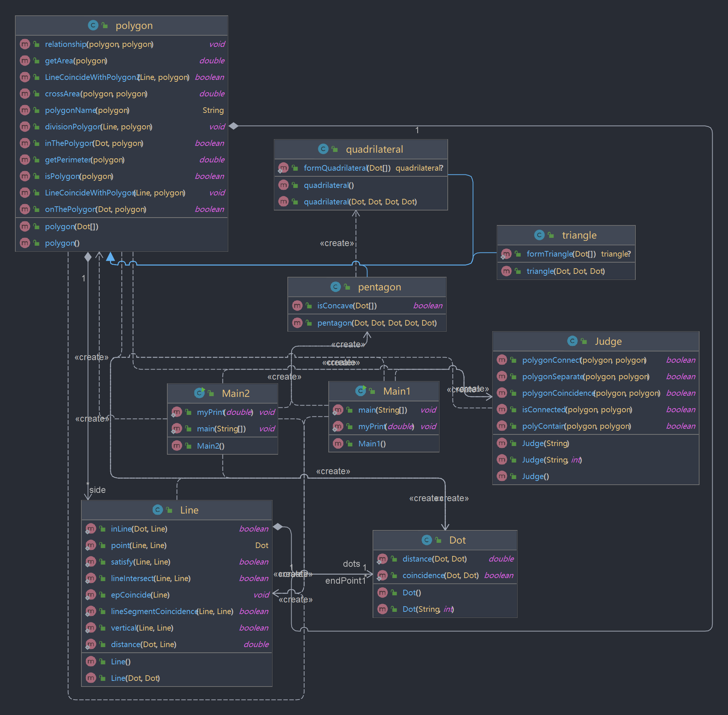Click the method icon next to isConcave(Dot[])
The width and height of the screenshot is (728, 715).
point(297,306)
